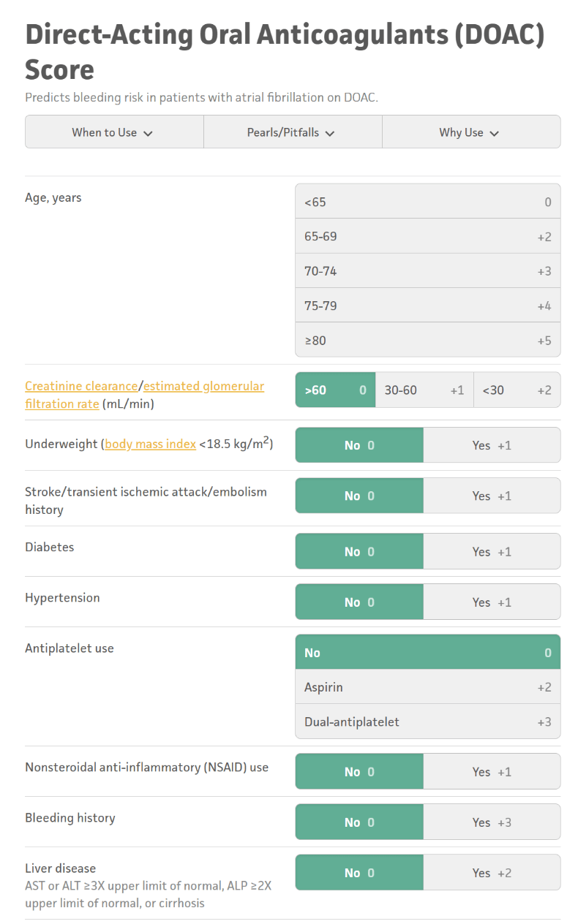Set NSAID use to Yes
This screenshot has width=578, height=924.
pos(492,771)
